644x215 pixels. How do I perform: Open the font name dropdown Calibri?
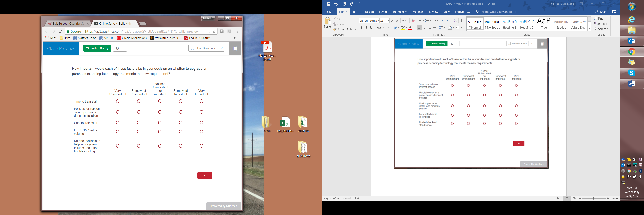pyautogui.click(x=378, y=21)
